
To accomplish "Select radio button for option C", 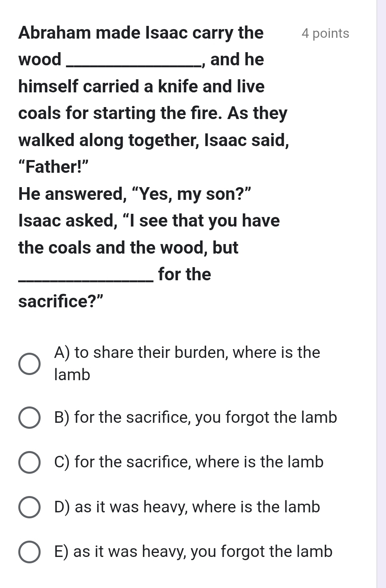I will tap(29, 463).
